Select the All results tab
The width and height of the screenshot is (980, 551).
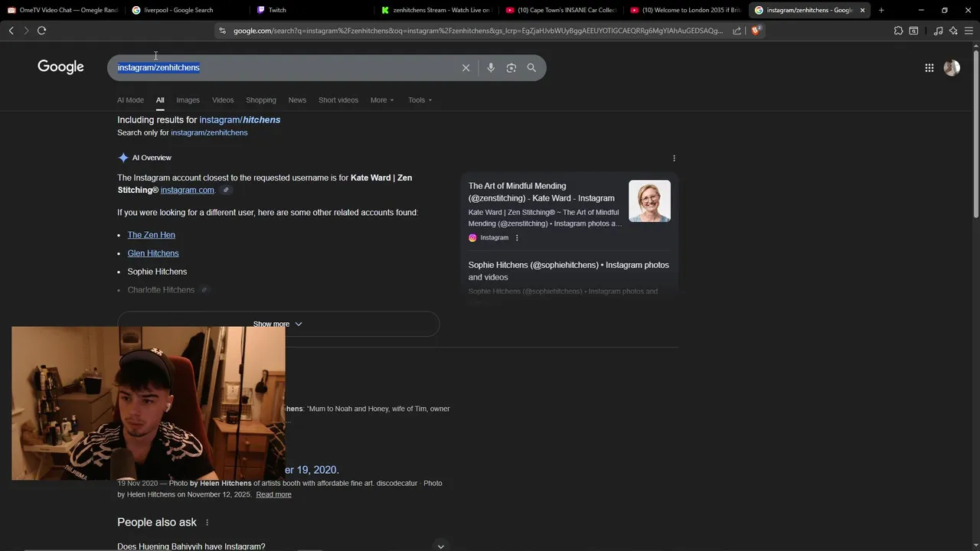pyautogui.click(x=160, y=100)
